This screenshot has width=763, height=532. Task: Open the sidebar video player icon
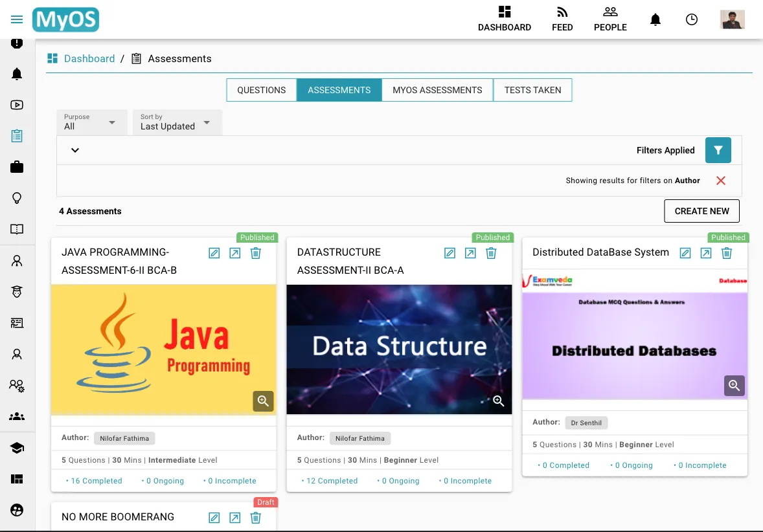point(17,105)
